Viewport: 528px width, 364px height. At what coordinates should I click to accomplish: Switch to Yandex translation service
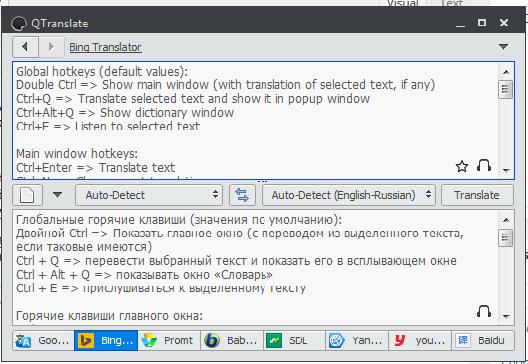[x=357, y=340]
